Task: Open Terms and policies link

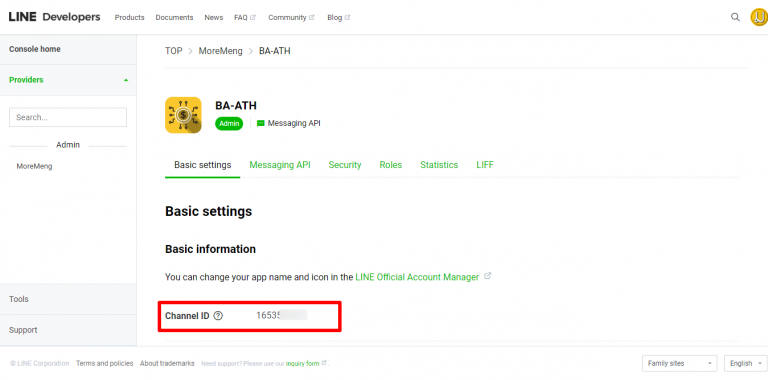Action: click(x=104, y=363)
